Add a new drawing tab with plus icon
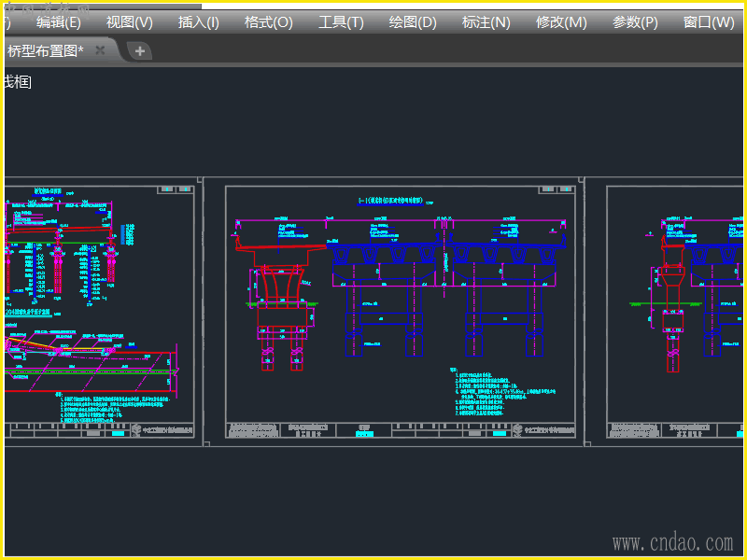Image resolution: width=747 pixels, height=560 pixels. (139, 51)
